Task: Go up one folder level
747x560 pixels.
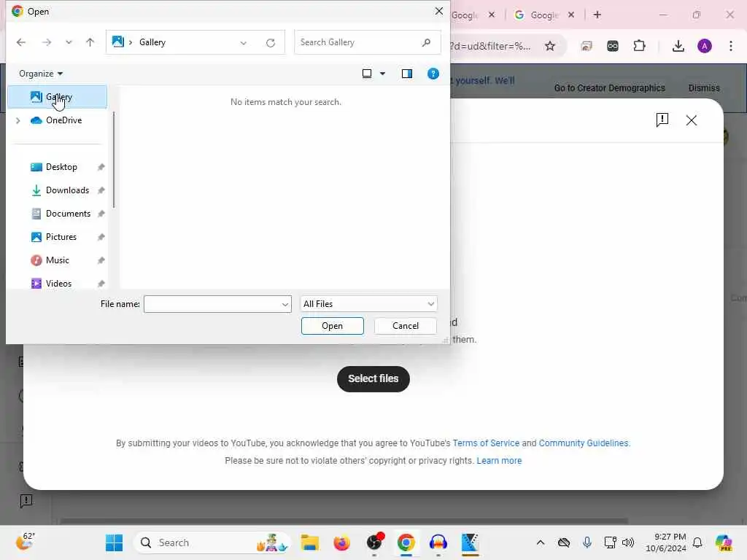Action: pos(90,42)
